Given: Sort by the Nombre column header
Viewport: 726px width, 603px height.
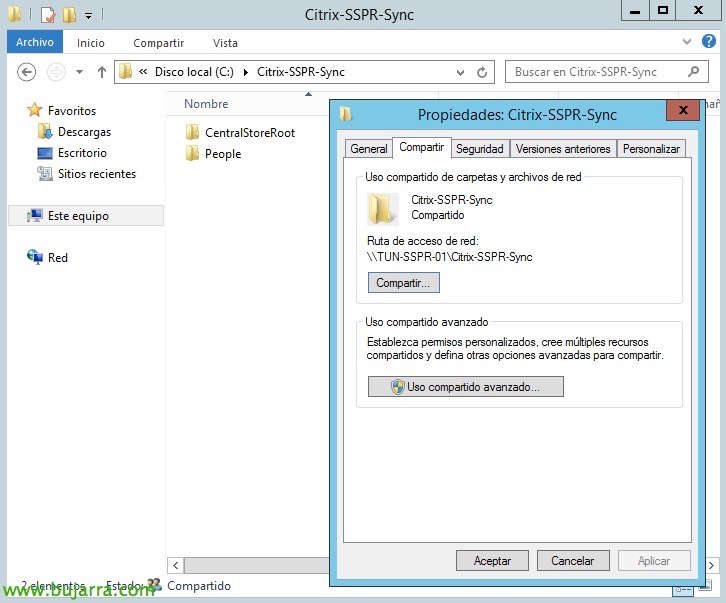Looking at the screenshot, I should (206, 104).
